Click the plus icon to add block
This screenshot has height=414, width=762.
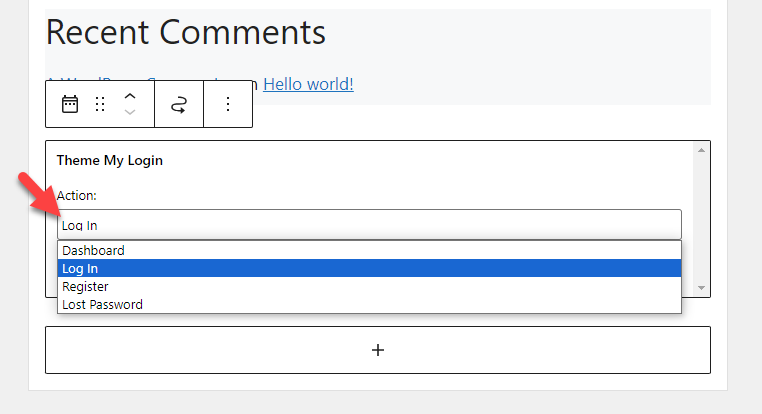click(378, 350)
